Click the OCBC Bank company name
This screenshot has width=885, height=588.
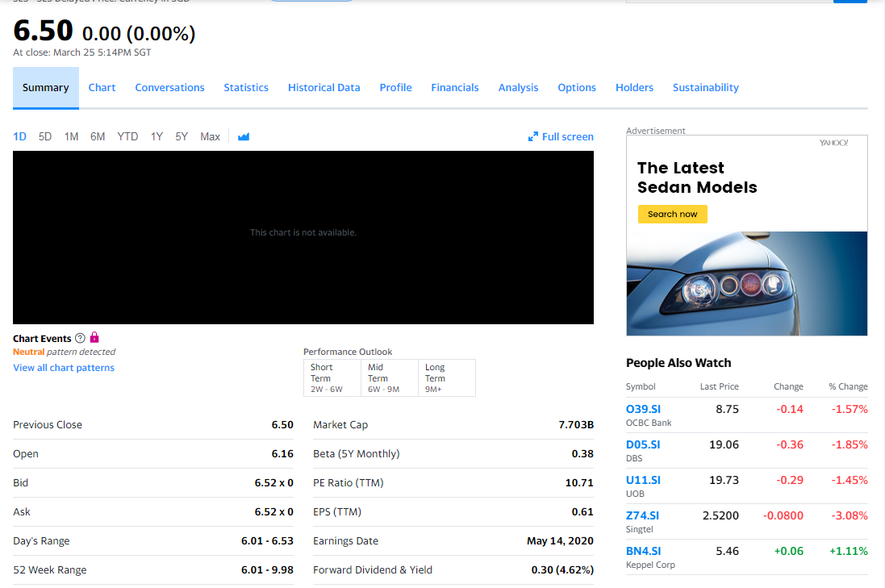[649, 423]
